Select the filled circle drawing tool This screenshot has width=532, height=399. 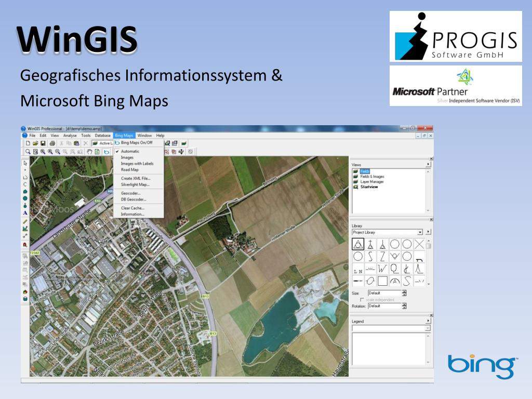coord(25,198)
